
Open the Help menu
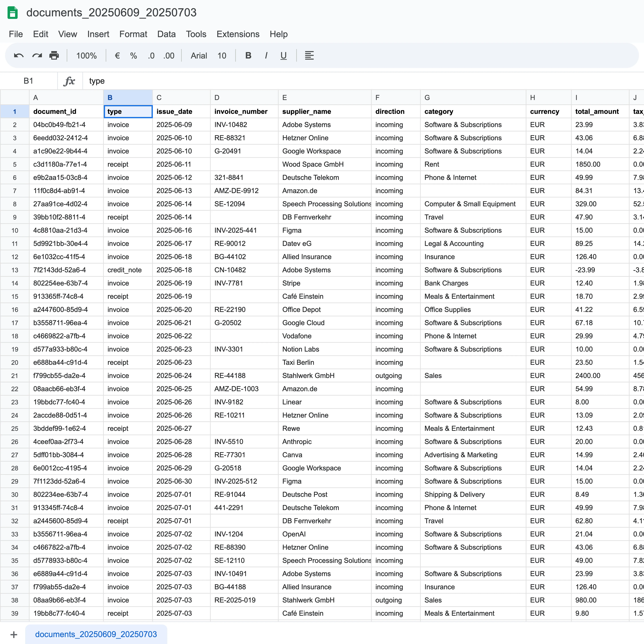pyautogui.click(x=279, y=34)
